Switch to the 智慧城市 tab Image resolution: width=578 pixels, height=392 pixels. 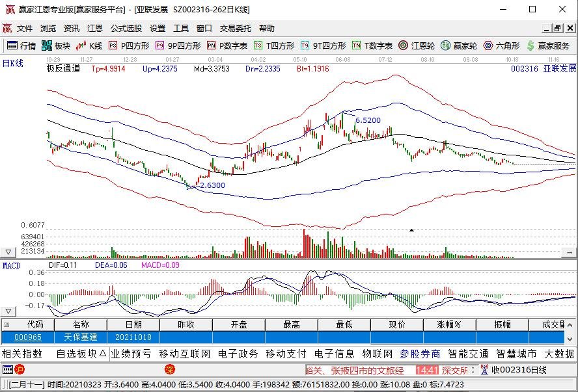pos(516,354)
